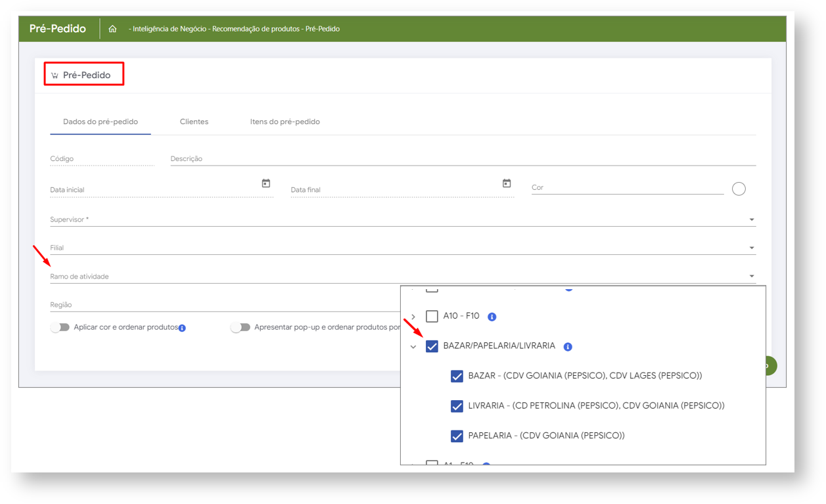Uncheck the BAZAR - (CDV GOIANIA) checkbox

pyautogui.click(x=457, y=377)
